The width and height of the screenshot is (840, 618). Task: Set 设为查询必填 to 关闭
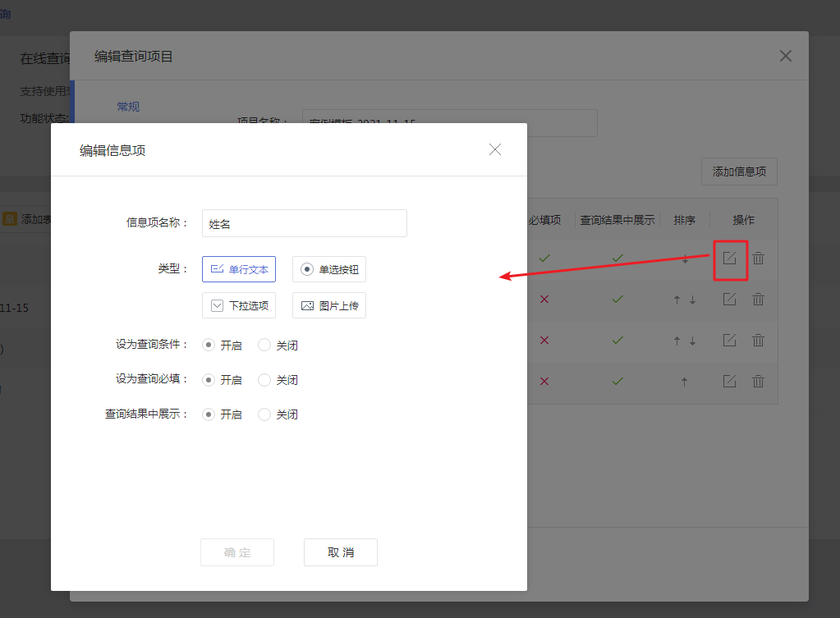[264, 380]
